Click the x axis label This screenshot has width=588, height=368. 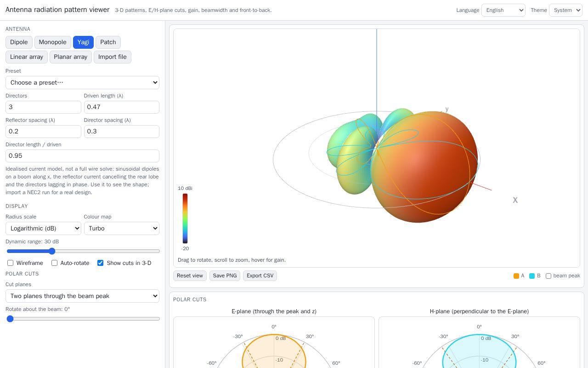pos(515,200)
